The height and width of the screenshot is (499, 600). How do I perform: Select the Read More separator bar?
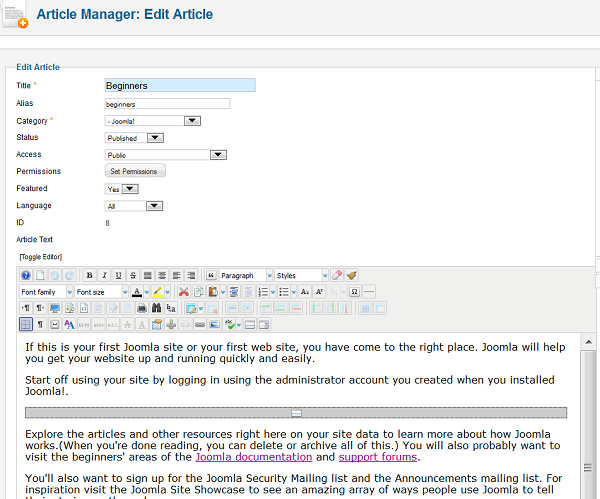tap(296, 413)
